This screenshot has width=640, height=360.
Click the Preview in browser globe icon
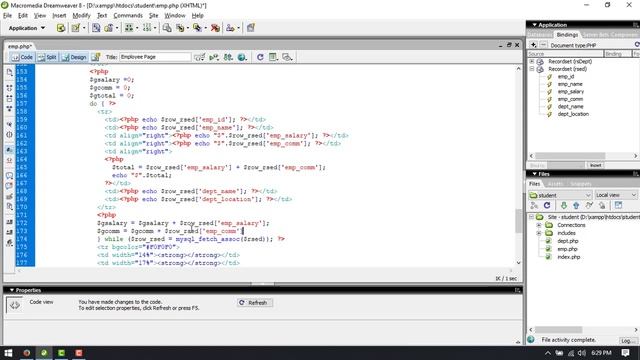242,57
